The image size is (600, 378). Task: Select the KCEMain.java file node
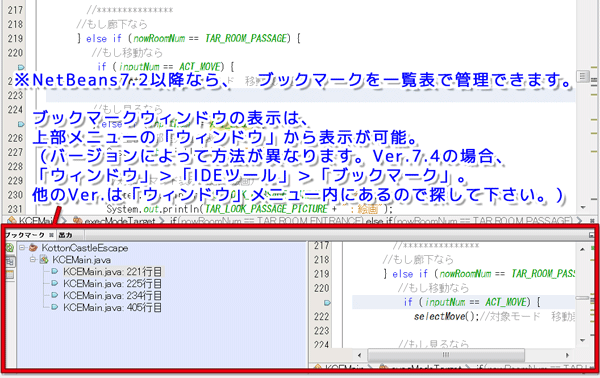click(x=82, y=260)
